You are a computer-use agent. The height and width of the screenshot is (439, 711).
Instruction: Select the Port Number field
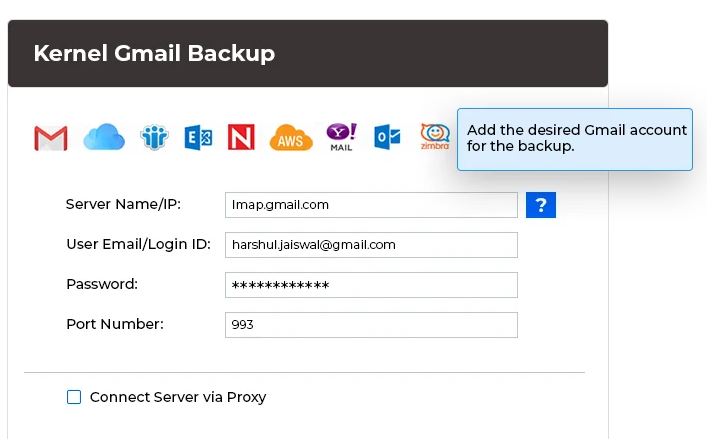pos(371,325)
